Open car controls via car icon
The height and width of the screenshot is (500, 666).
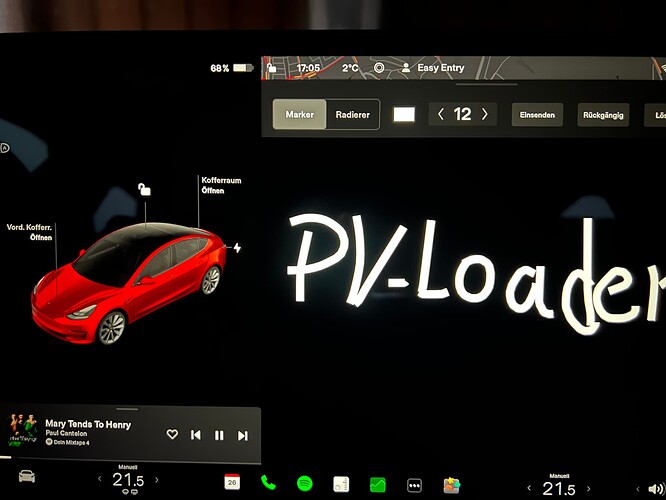point(27,476)
